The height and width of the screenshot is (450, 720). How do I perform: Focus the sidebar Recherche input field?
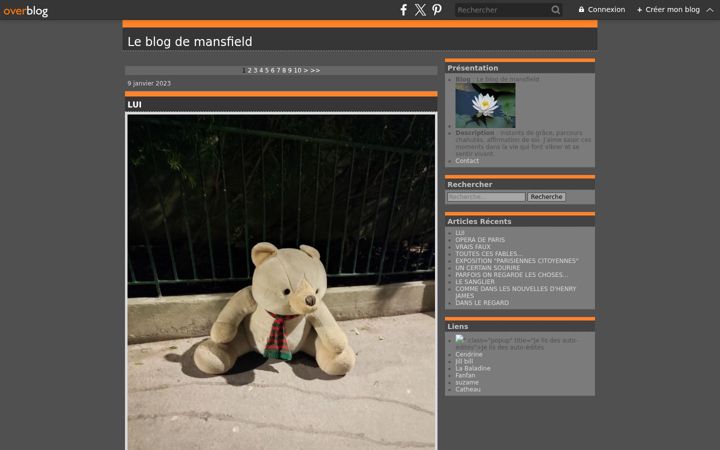coord(486,197)
